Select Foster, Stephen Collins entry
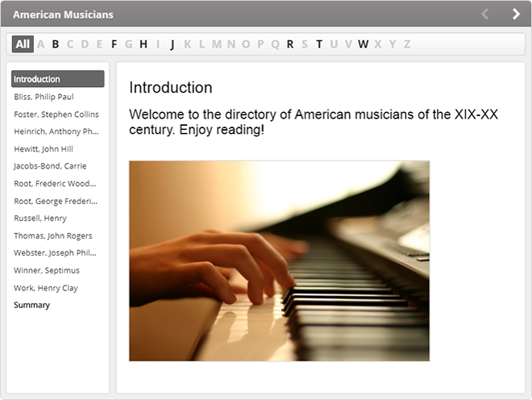The image size is (532, 400). pyautogui.click(x=56, y=115)
